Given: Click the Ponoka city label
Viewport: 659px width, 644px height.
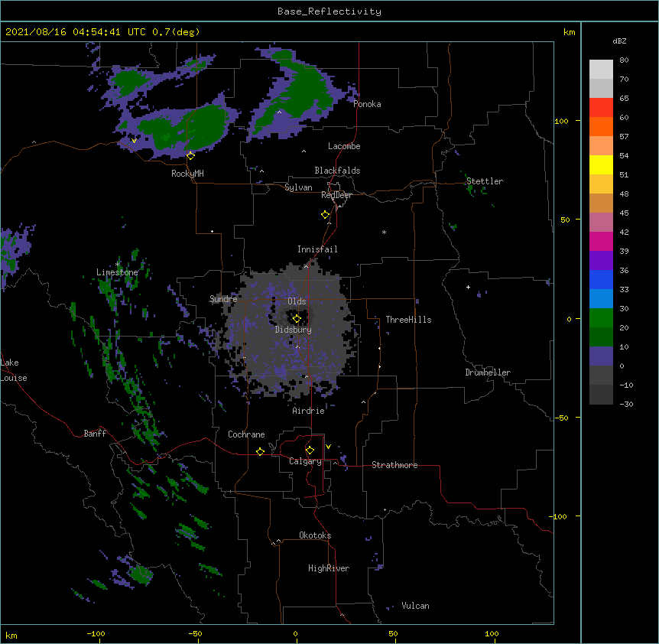Looking at the screenshot, I should coord(367,104).
